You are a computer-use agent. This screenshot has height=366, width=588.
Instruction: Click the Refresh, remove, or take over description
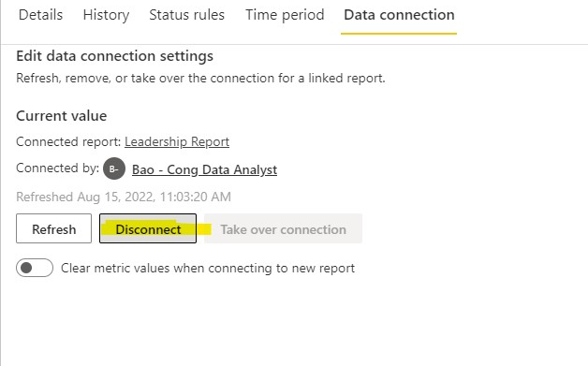pos(200,78)
